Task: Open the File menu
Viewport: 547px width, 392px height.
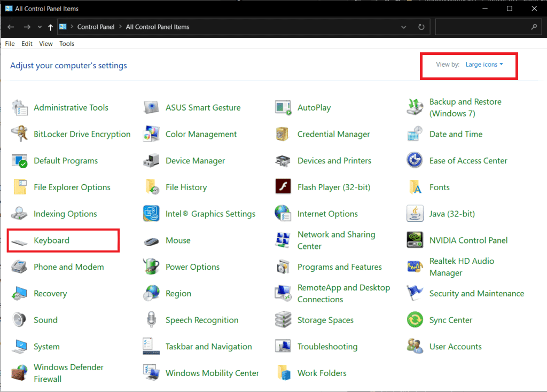Action: point(10,44)
